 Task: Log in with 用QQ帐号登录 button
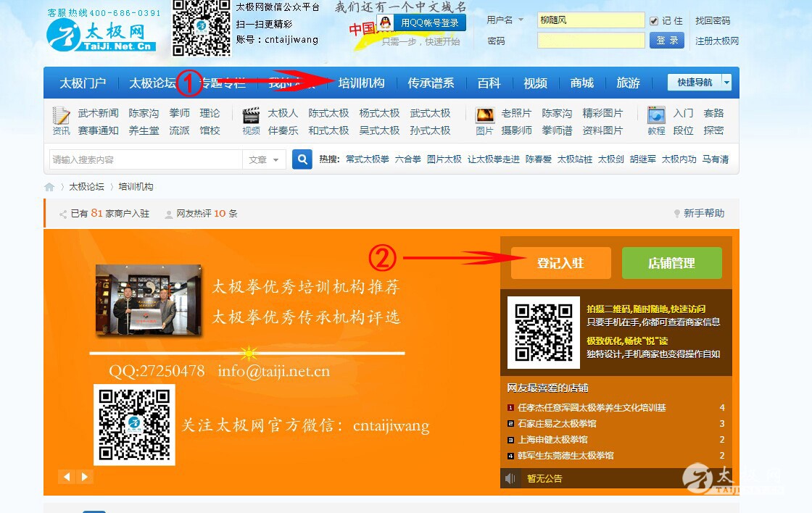coord(421,22)
